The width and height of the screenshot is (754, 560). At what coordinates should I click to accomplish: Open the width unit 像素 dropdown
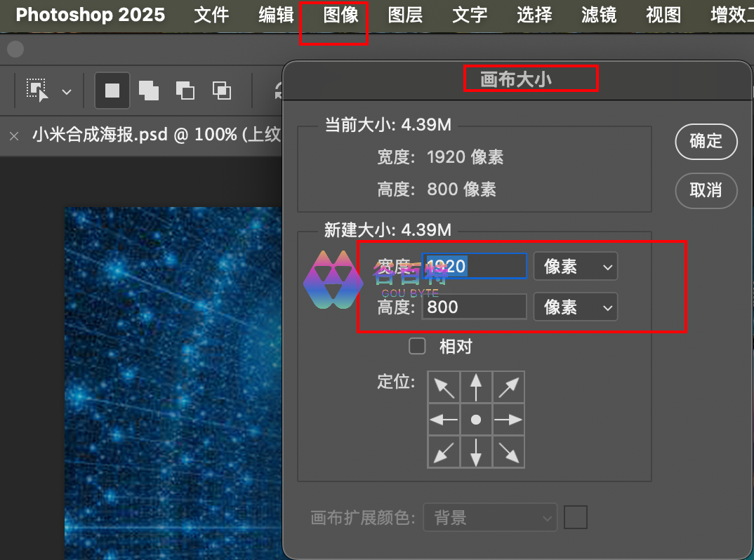[576, 267]
